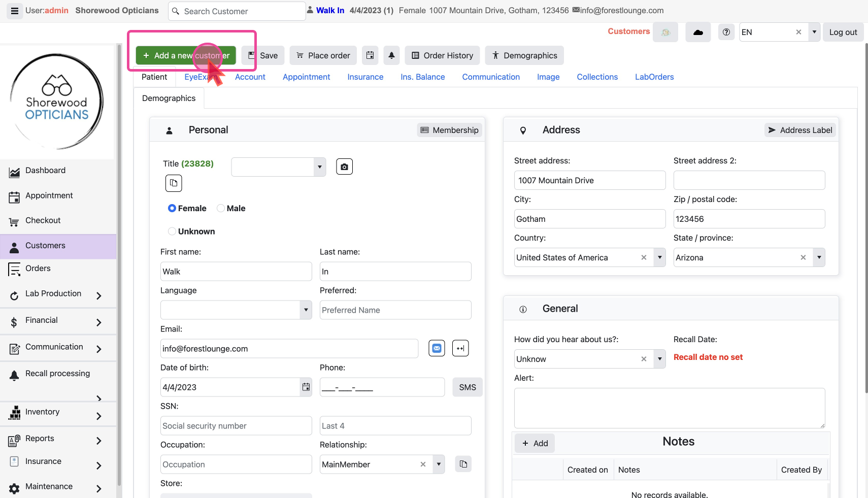Open the calendar icon next to Place order

tap(370, 55)
